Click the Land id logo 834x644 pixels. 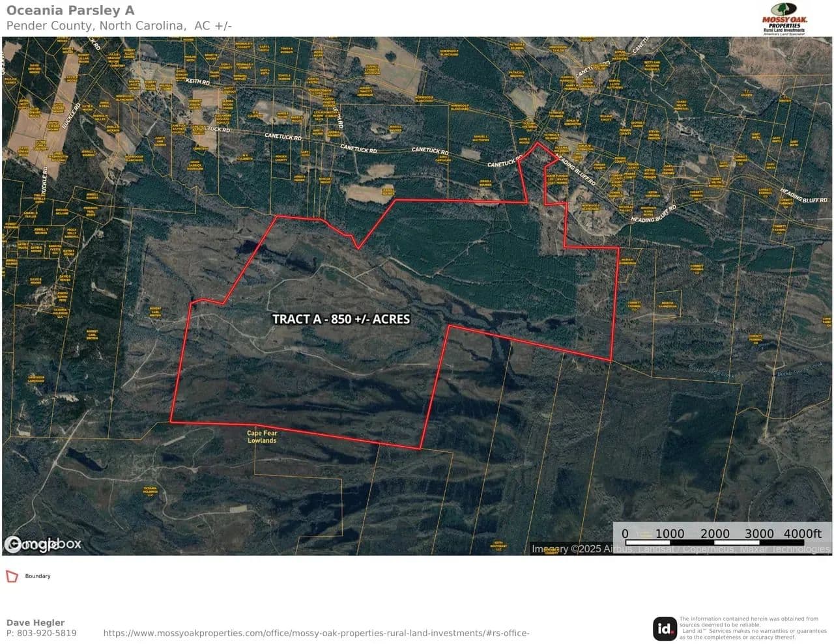pyautogui.click(x=665, y=628)
